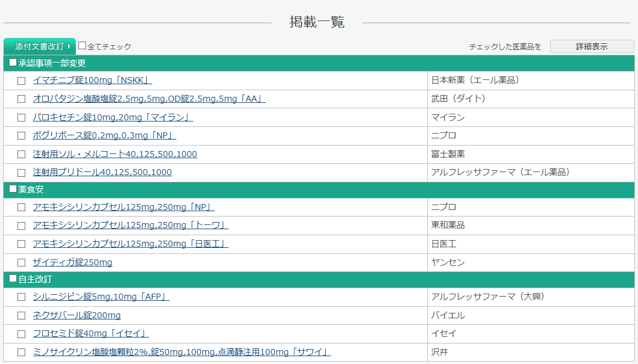Check the 薬食安 section checkbox
Image resolution: width=638 pixels, height=364 pixels.
(13, 189)
